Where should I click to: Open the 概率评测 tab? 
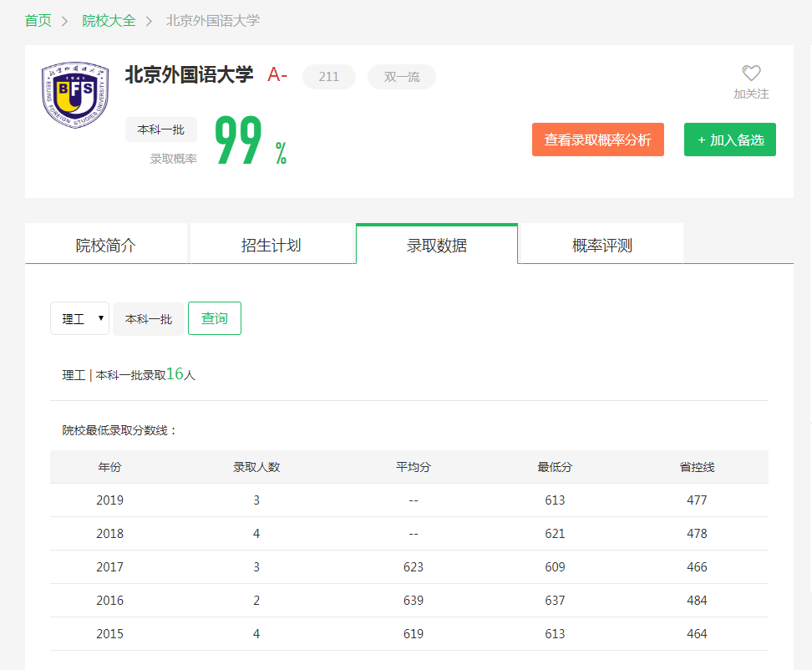click(x=602, y=245)
